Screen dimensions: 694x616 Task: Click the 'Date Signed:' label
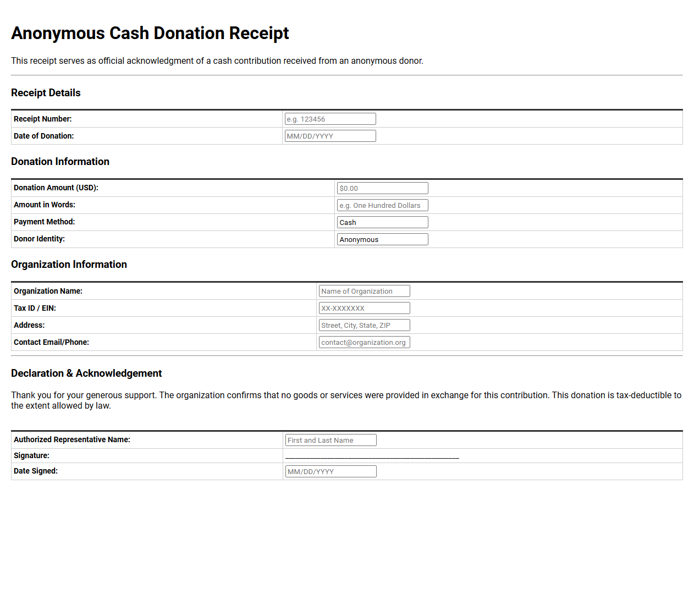pos(36,471)
